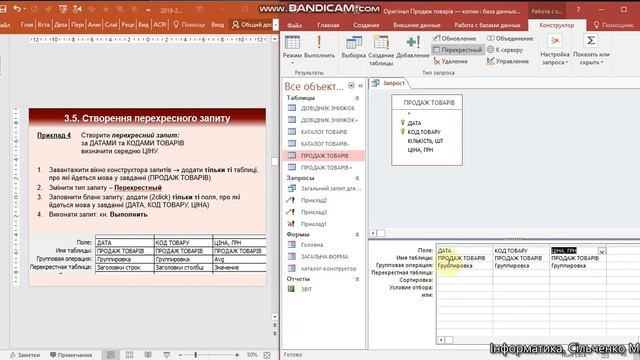
Task: Select the Приклад2 query in navigation pane
Action: 324,200
